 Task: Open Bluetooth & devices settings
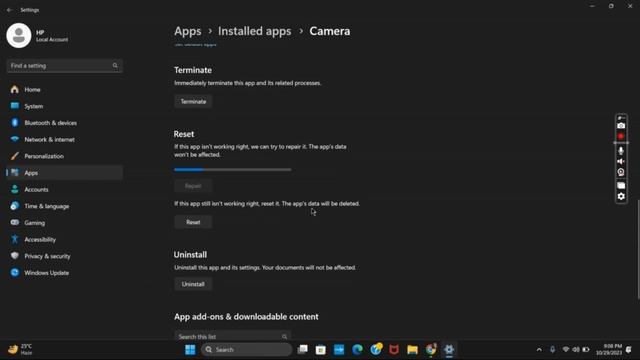click(x=64, y=123)
